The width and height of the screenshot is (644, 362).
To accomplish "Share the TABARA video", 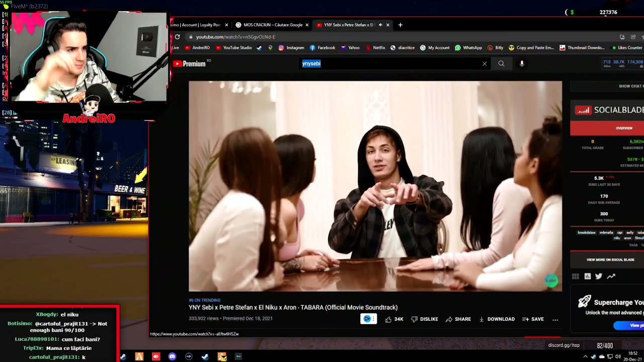I will click(x=458, y=319).
